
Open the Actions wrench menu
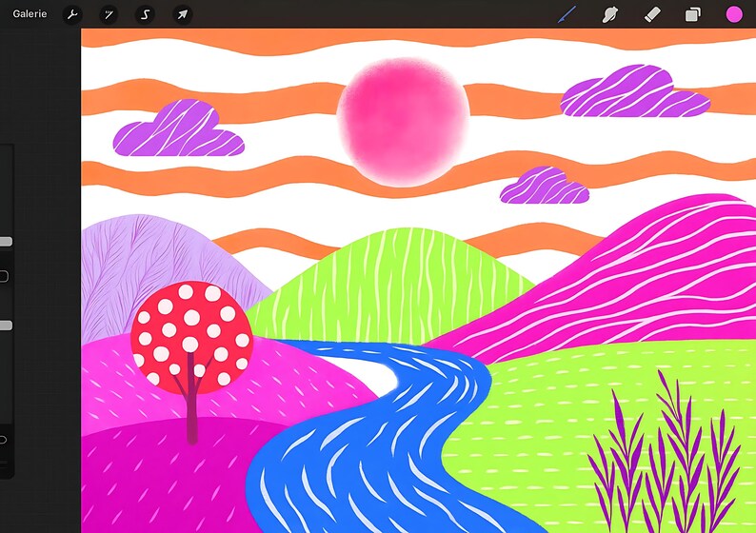(x=72, y=14)
